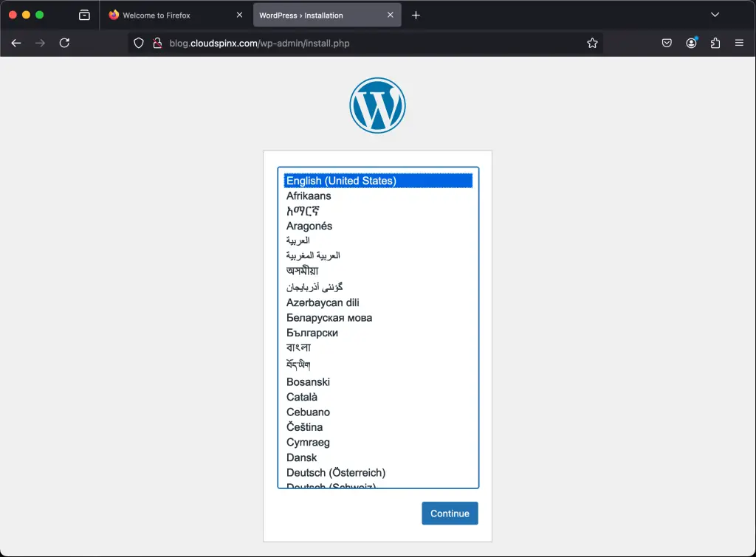Select Deutsch (Österreich) in the language list

pos(336,472)
